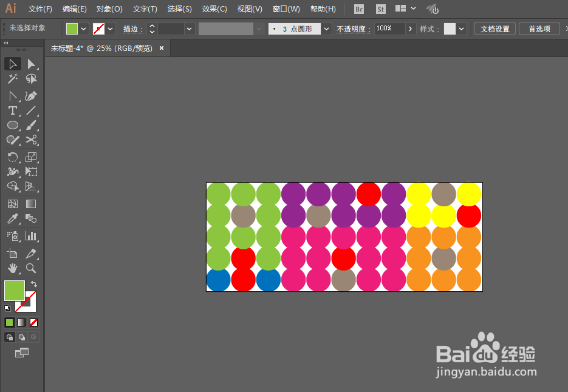The width and height of the screenshot is (568, 392).
Task: Select the Scissors tool
Action: [31, 140]
